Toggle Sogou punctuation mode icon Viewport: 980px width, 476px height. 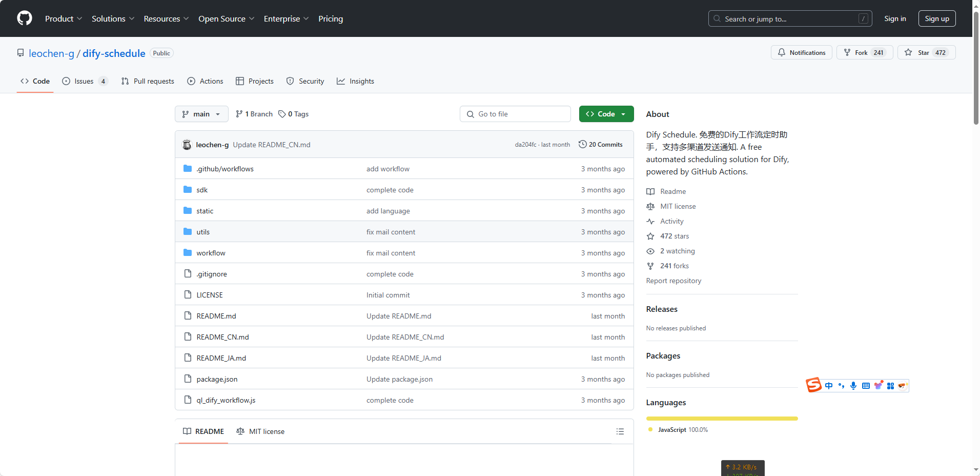(841, 386)
